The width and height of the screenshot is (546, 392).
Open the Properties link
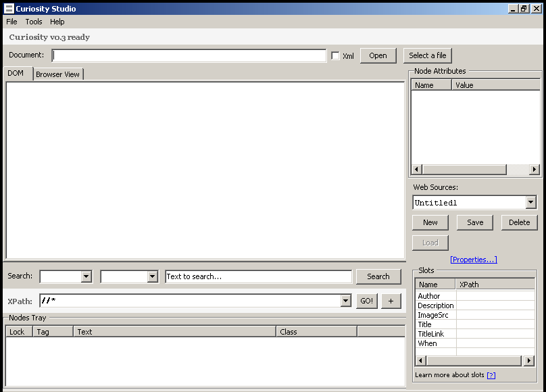coord(474,260)
